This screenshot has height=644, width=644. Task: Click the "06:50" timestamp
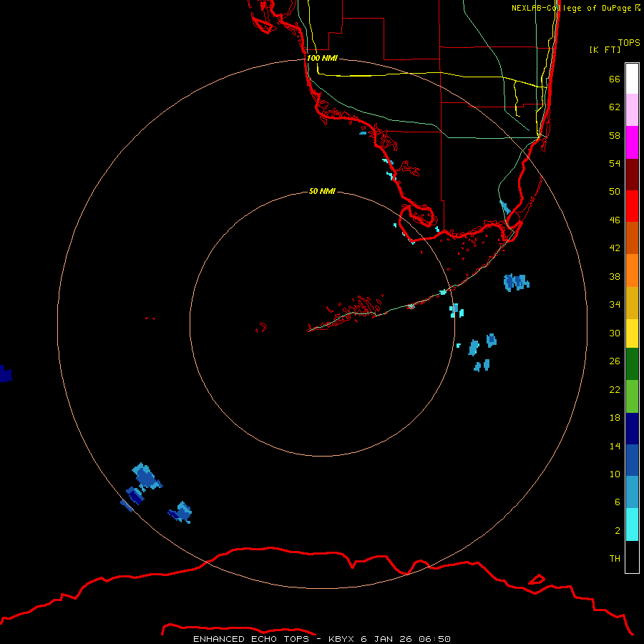pos(435,639)
